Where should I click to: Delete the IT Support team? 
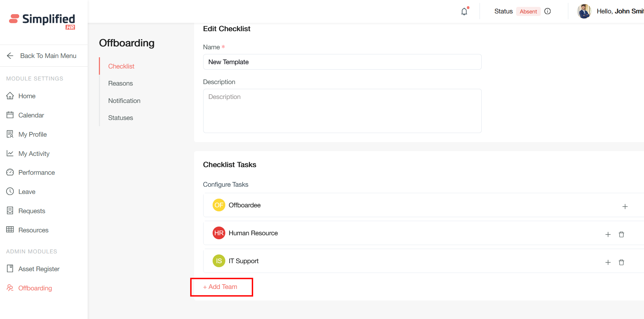621,262
